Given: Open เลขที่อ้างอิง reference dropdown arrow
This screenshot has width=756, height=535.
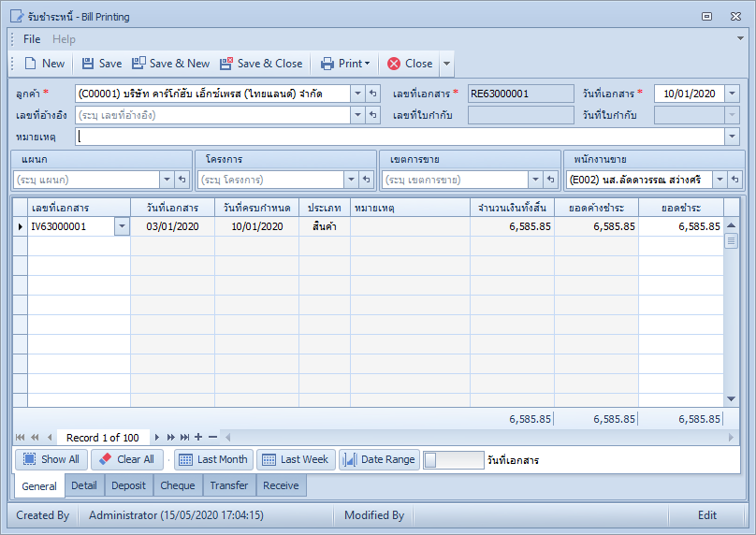Looking at the screenshot, I should (357, 115).
